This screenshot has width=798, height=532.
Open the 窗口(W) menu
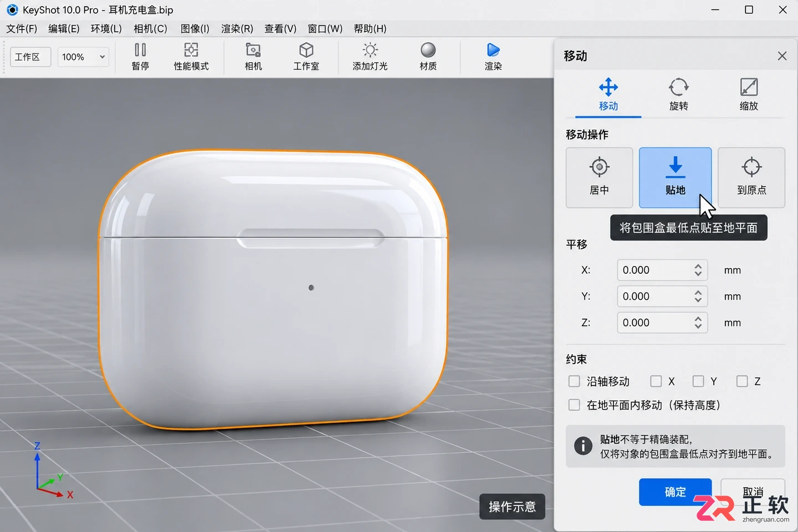click(x=325, y=29)
